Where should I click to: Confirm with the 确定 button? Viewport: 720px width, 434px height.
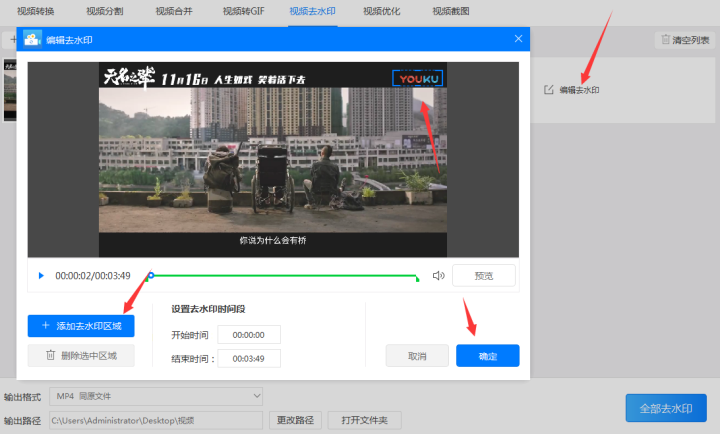488,356
